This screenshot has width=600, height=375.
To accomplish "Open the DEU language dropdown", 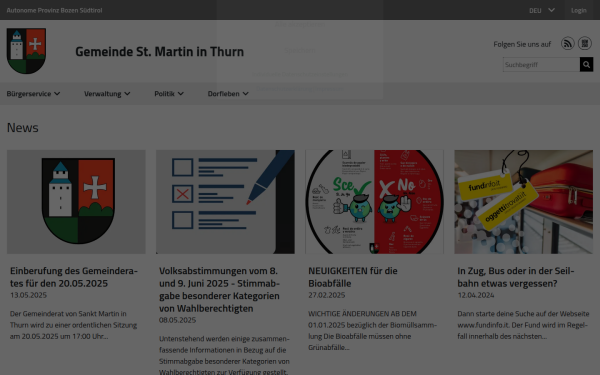I will click(542, 10).
